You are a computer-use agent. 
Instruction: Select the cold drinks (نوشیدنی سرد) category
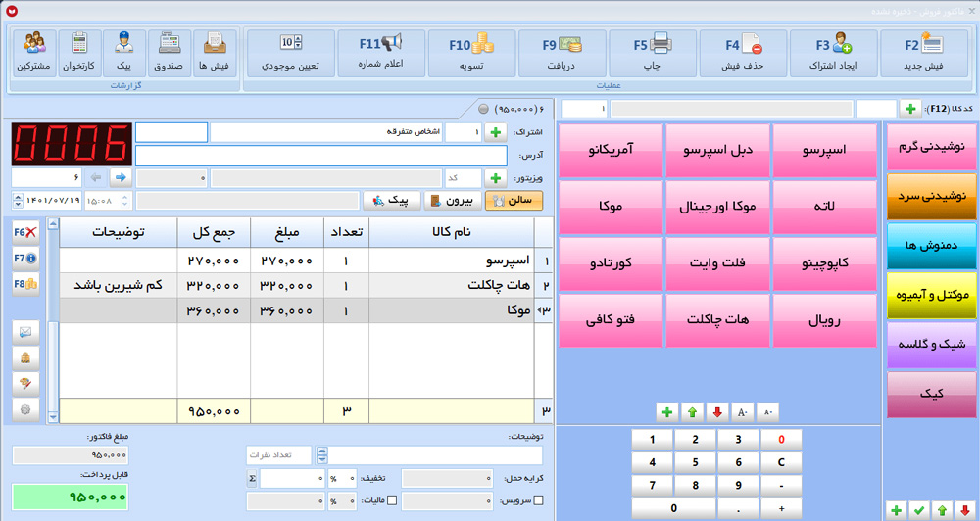[931, 197]
